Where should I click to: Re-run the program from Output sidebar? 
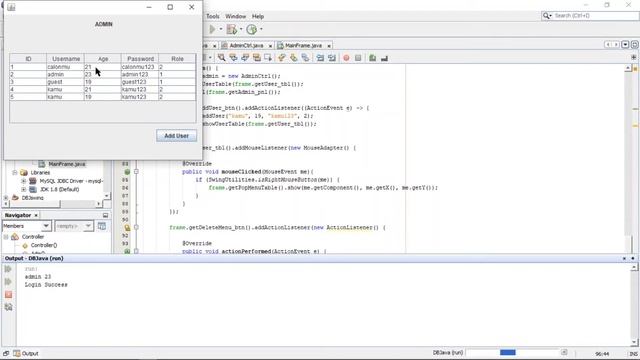[8, 269]
